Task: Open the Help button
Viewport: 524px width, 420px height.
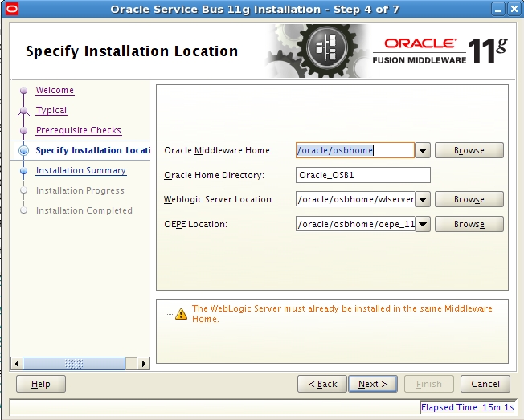Action: [41, 384]
